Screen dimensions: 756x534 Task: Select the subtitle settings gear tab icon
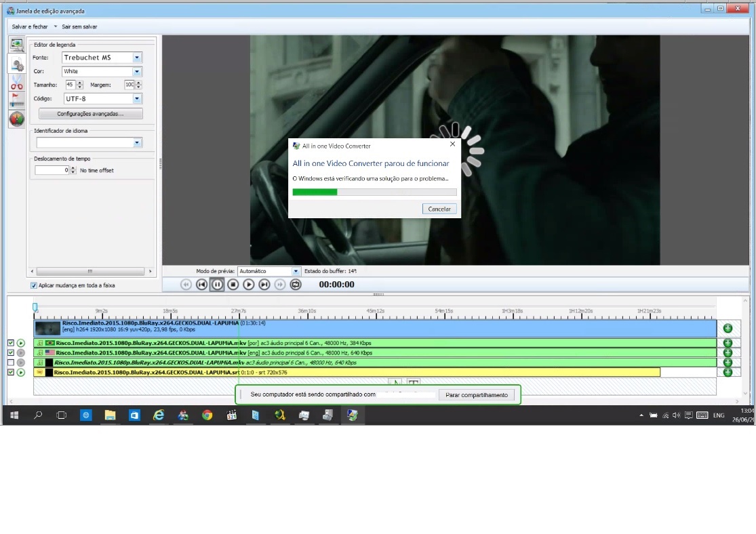click(x=17, y=64)
